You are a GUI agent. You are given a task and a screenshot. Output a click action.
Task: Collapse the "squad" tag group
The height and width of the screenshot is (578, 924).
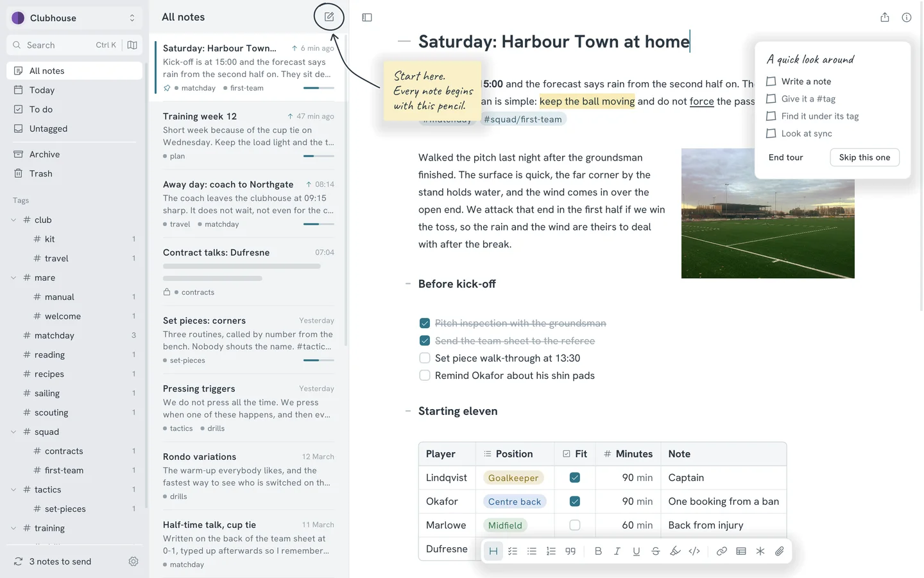coord(13,432)
